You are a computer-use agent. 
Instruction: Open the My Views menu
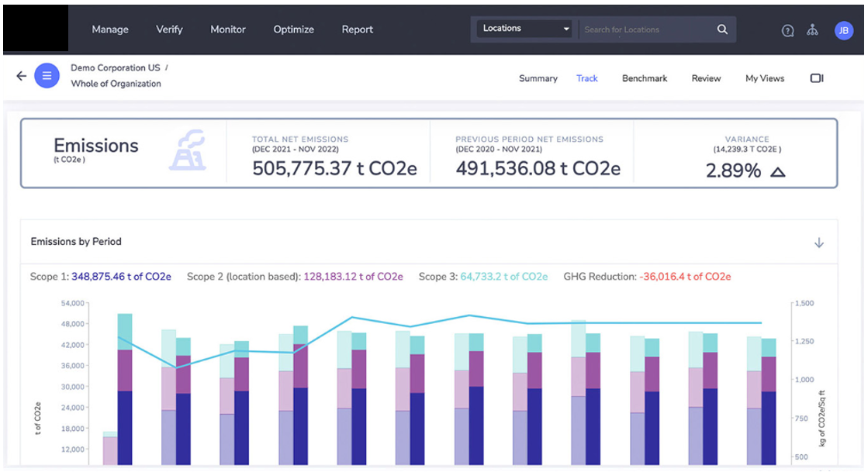pyautogui.click(x=764, y=78)
